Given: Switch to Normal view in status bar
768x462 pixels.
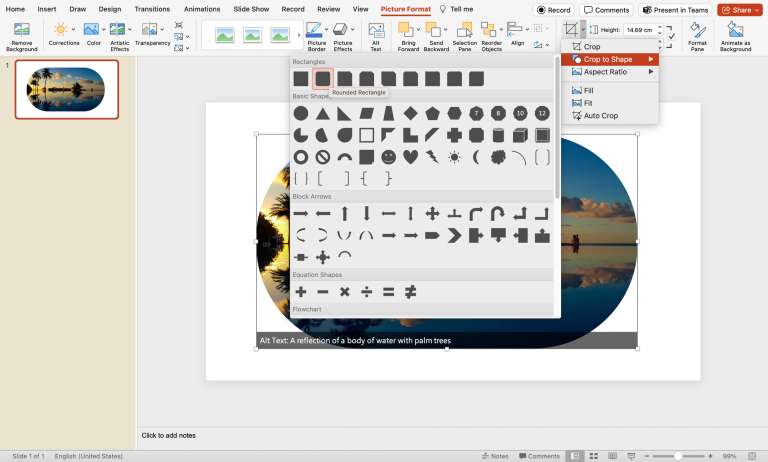Looking at the screenshot, I should (576, 456).
